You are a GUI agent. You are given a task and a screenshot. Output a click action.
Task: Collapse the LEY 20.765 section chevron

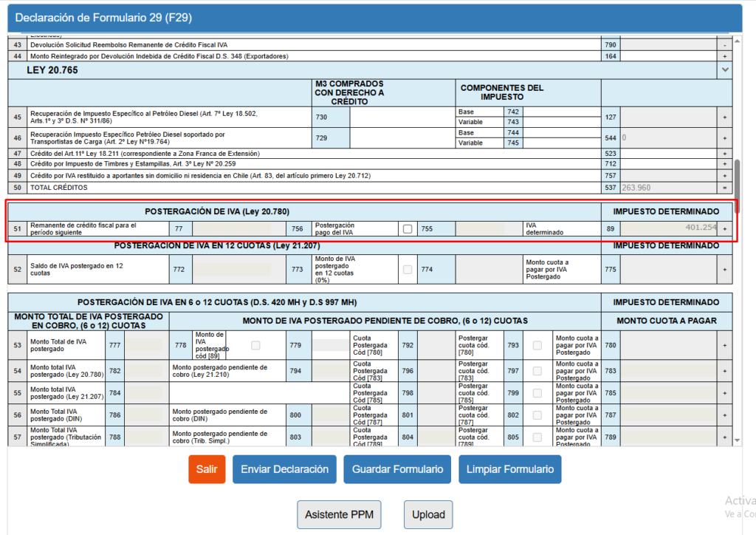point(725,70)
